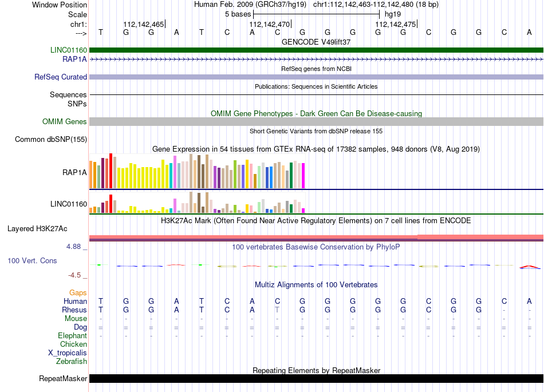544x392 pixels.
Task: Click the tall red bar in RAP1A expression chart
Action: (x=111, y=171)
